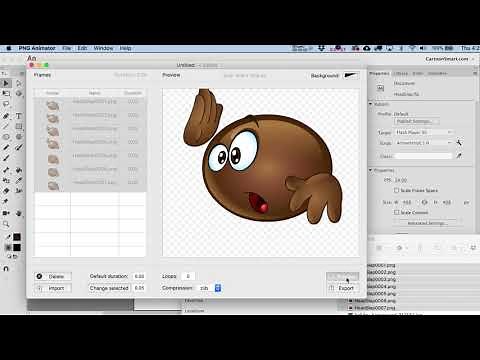Click the Change selected button
The width and height of the screenshot is (480, 360).
[x=109, y=288]
